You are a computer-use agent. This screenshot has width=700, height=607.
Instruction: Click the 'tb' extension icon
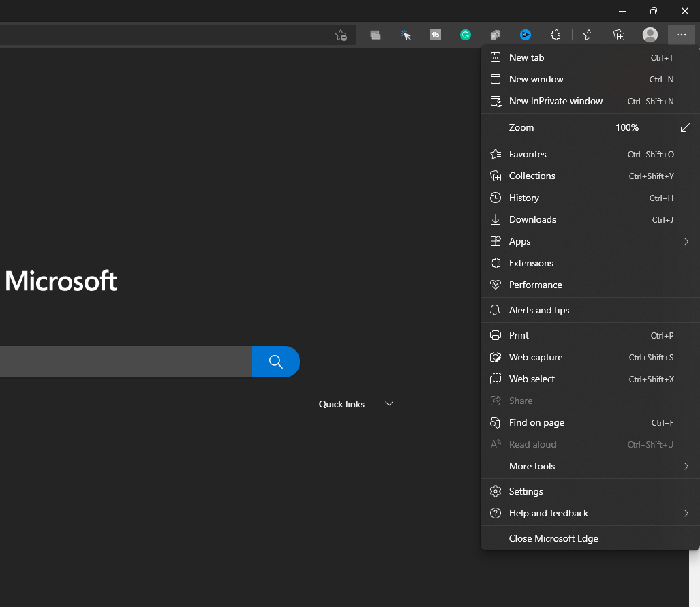click(436, 35)
